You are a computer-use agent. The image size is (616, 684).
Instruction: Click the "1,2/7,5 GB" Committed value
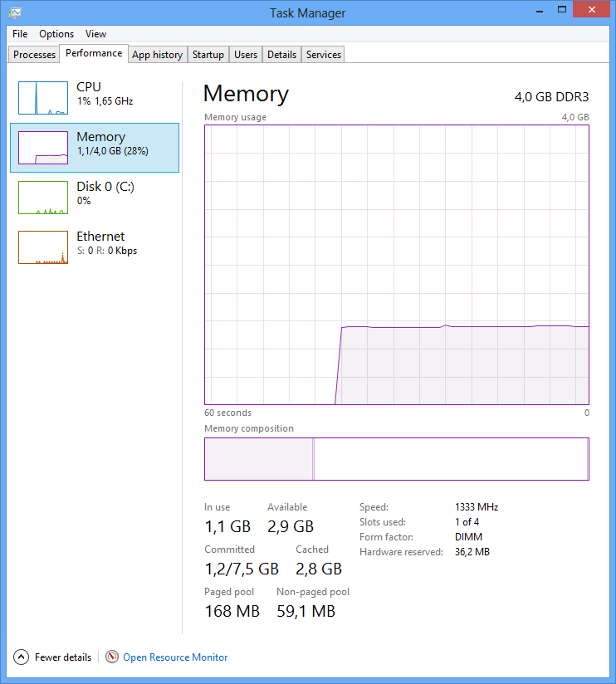[x=242, y=569]
